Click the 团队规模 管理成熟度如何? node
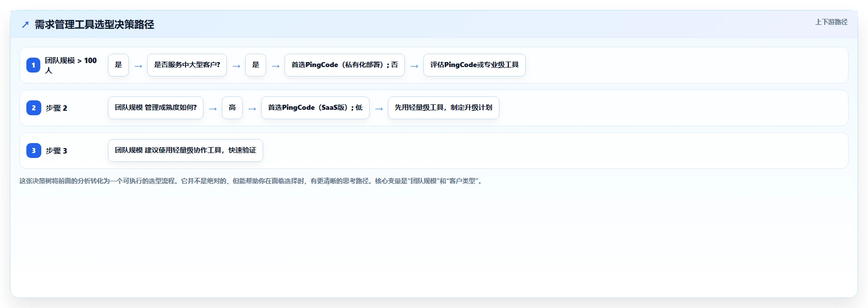 tap(156, 108)
